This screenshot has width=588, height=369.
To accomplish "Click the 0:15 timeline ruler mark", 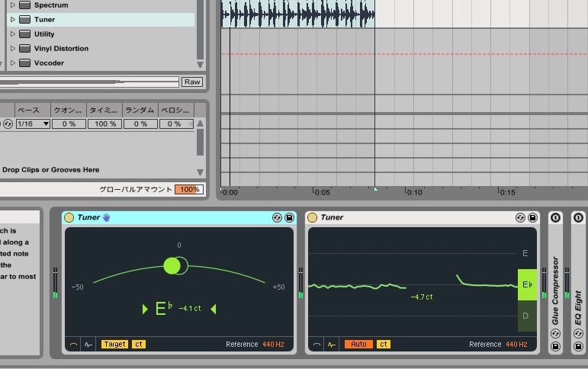I will [506, 192].
